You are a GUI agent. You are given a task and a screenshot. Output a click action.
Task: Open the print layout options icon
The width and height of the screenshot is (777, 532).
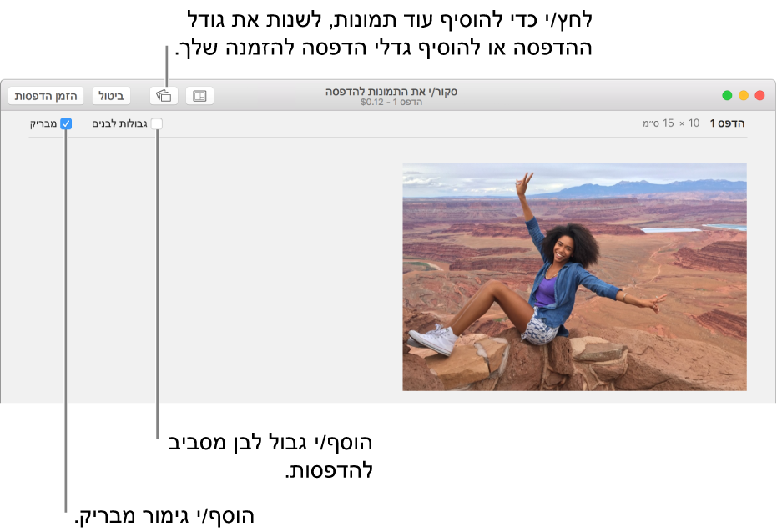(x=199, y=96)
